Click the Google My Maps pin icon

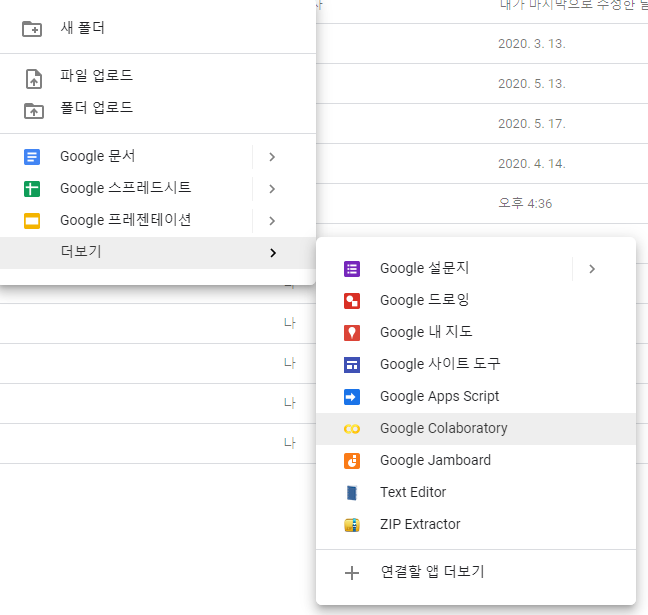[352, 333]
